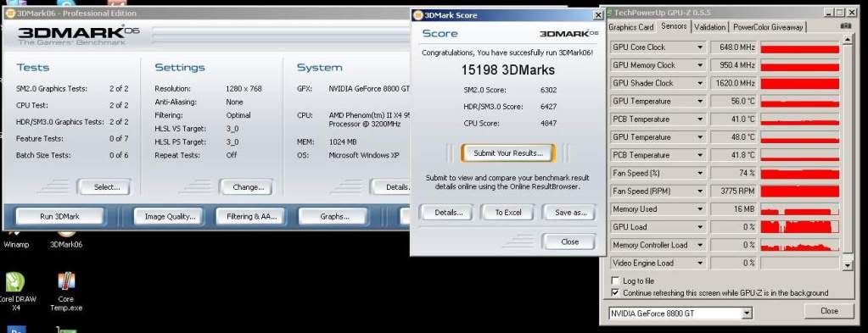The height and width of the screenshot is (333, 868).
Task: Click the 15198 3DMarks score text
Action: point(507,70)
